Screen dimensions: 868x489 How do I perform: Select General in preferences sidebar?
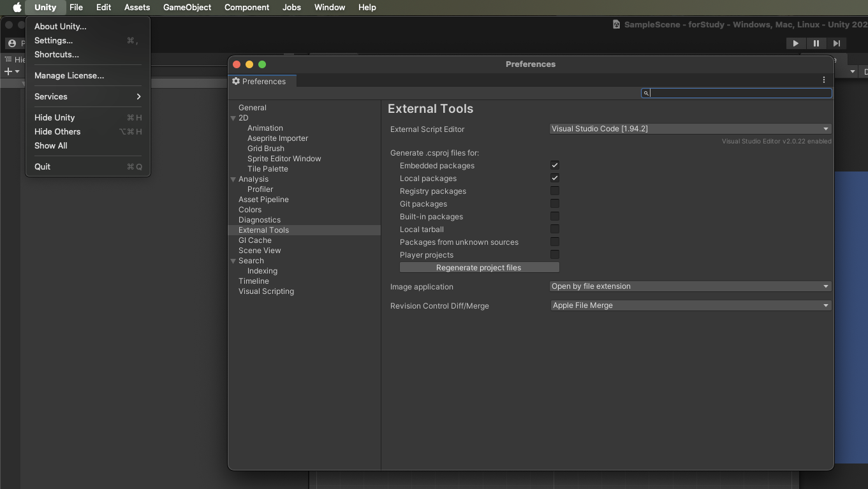coord(253,108)
